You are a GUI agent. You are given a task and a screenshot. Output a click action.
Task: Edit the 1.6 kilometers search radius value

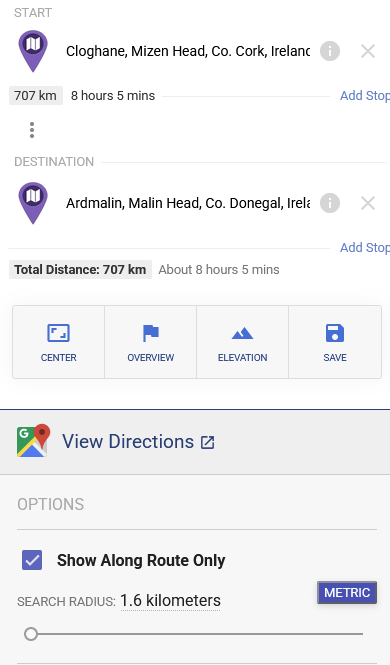(170, 601)
